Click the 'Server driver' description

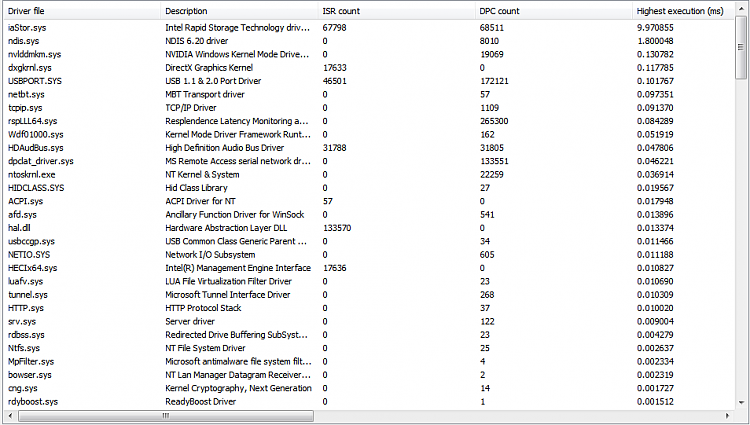tap(190, 322)
